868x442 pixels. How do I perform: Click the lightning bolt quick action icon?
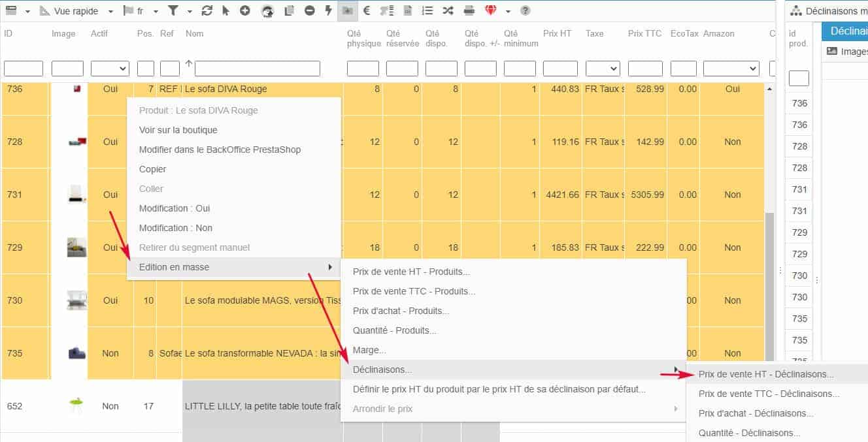point(328,10)
